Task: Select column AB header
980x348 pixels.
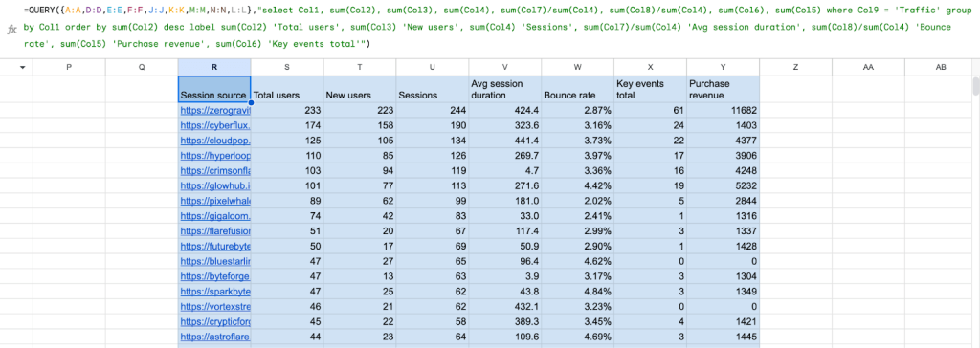Action: [941, 68]
